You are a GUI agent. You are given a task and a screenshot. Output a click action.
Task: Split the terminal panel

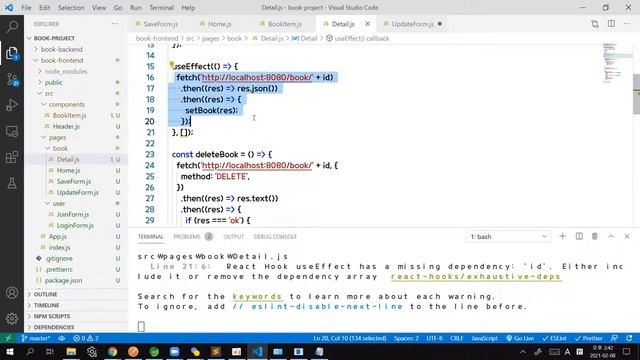579,236
